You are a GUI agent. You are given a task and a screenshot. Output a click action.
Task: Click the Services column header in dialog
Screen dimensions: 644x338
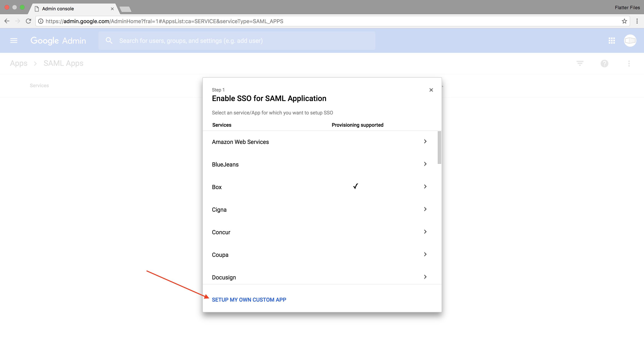point(222,125)
